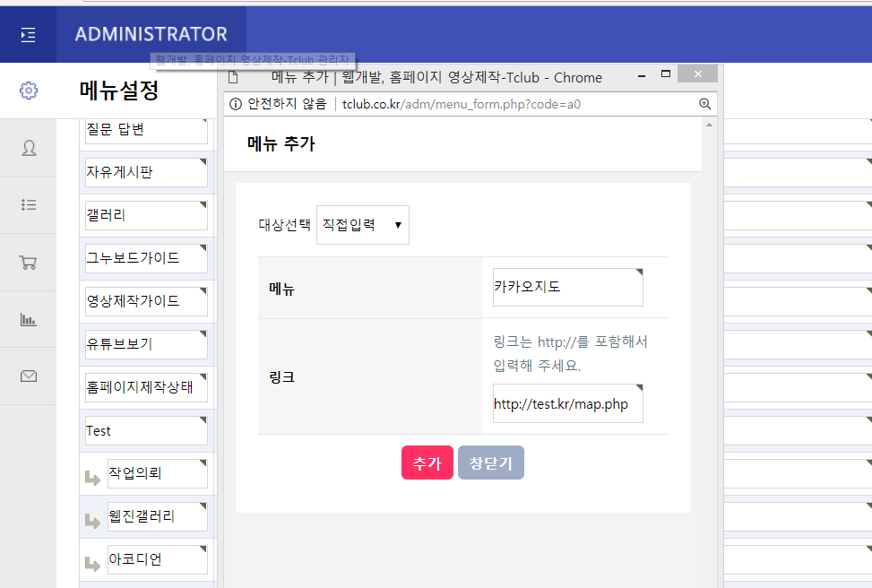Image resolution: width=872 pixels, height=588 pixels.
Task: Open the statistics bar chart icon
Action: tap(28, 319)
